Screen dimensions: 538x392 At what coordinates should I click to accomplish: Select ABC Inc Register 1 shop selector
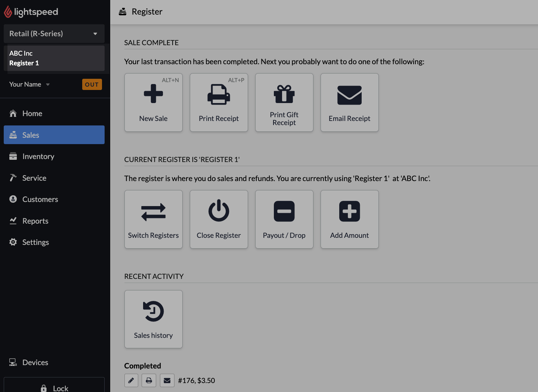[x=54, y=58]
